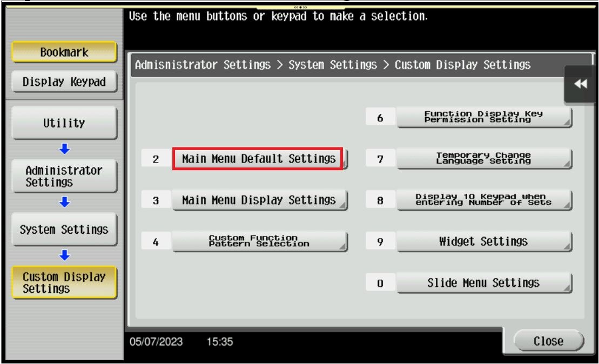This screenshot has width=599, height=364.
Task: Select Display 10 Keypad when entering sets
Action: pos(484,200)
